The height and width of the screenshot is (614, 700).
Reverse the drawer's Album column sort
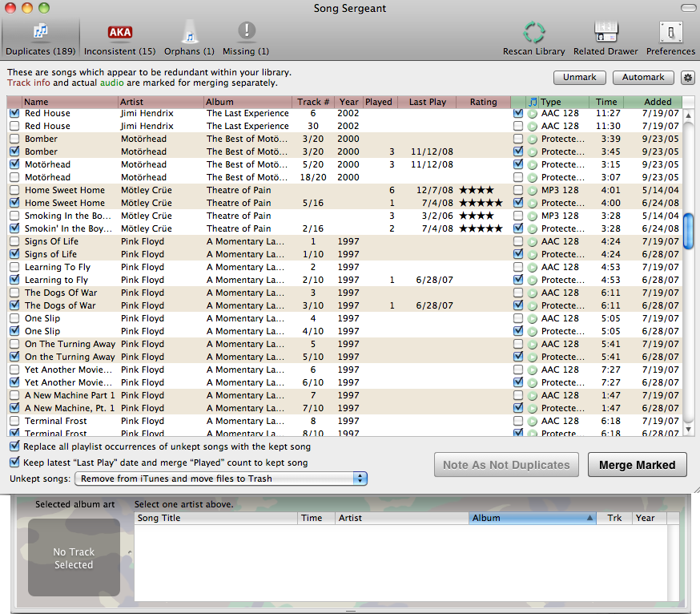(532, 518)
